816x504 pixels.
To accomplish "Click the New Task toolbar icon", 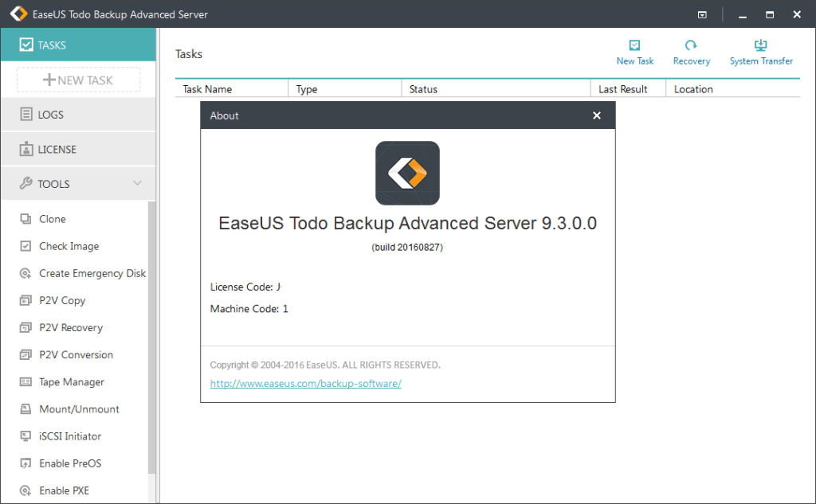I will pyautogui.click(x=634, y=45).
